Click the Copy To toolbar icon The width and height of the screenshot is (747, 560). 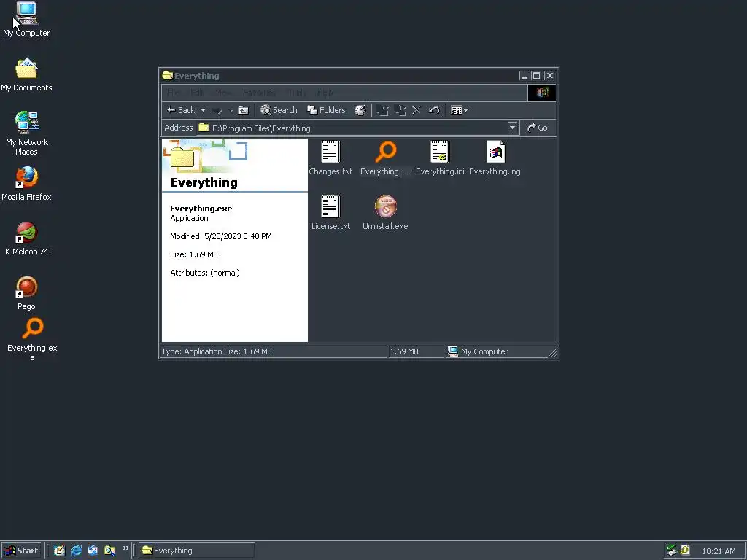pyautogui.click(x=400, y=111)
